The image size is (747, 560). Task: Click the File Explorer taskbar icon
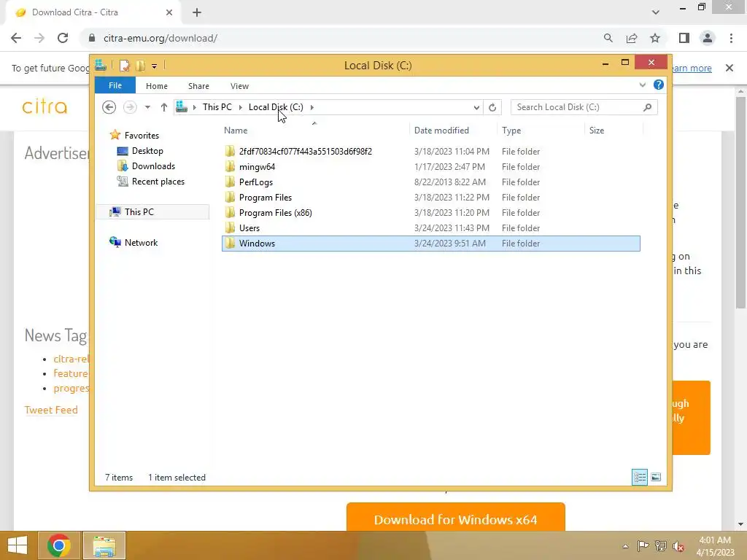coord(104,545)
